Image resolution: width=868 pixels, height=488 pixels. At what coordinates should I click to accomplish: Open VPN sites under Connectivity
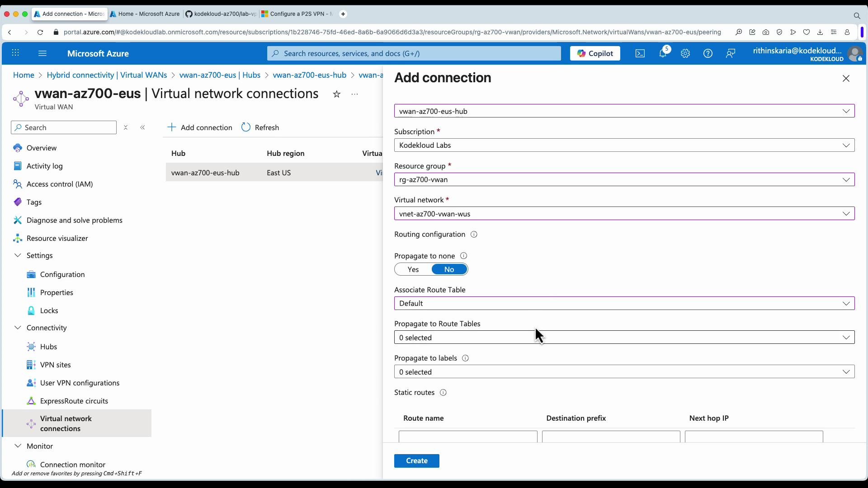click(x=55, y=365)
